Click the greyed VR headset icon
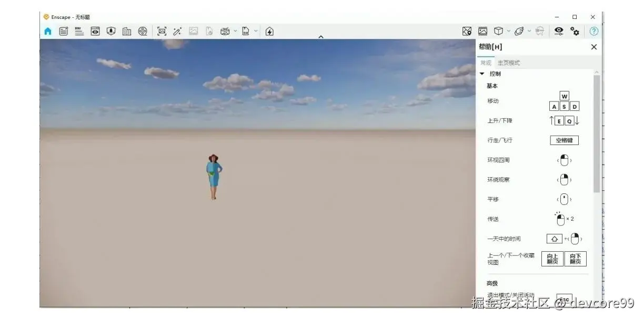Viewport: 644px width, 320px height. pyautogui.click(x=539, y=31)
